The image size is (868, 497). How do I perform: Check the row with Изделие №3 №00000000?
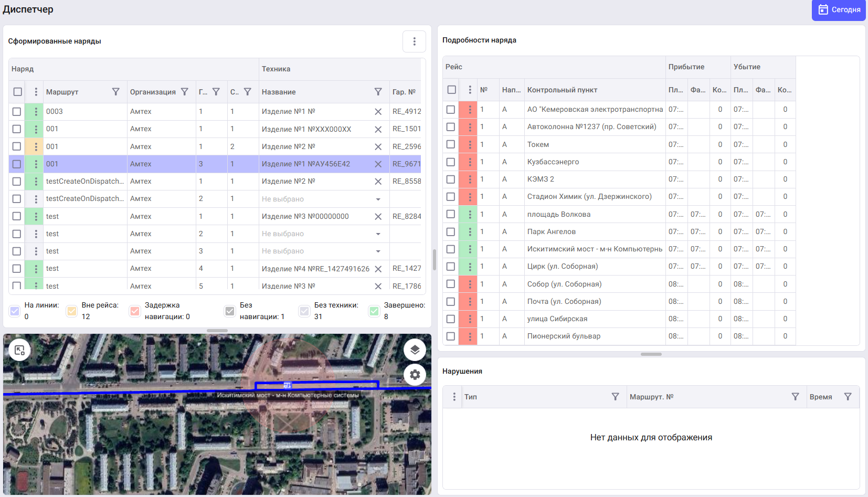pos(17,216)
